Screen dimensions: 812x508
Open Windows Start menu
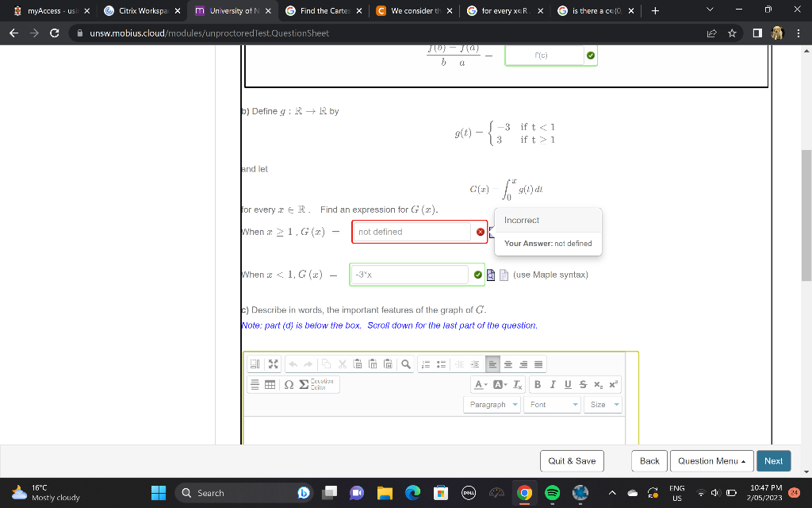click(159, 492)
